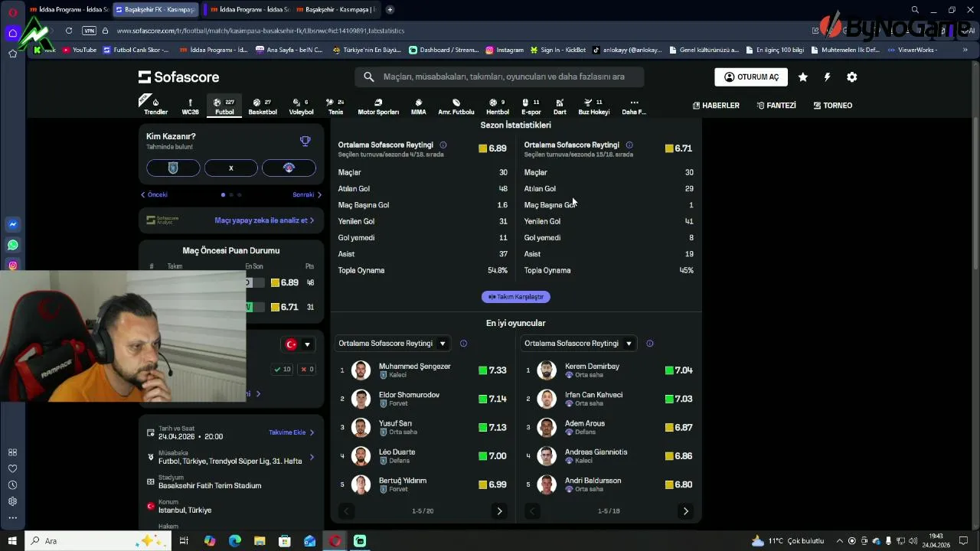Vote for home team Başakşehir crest
The width and height of the screenshot is (980, 551).
(x=173, y=168)
